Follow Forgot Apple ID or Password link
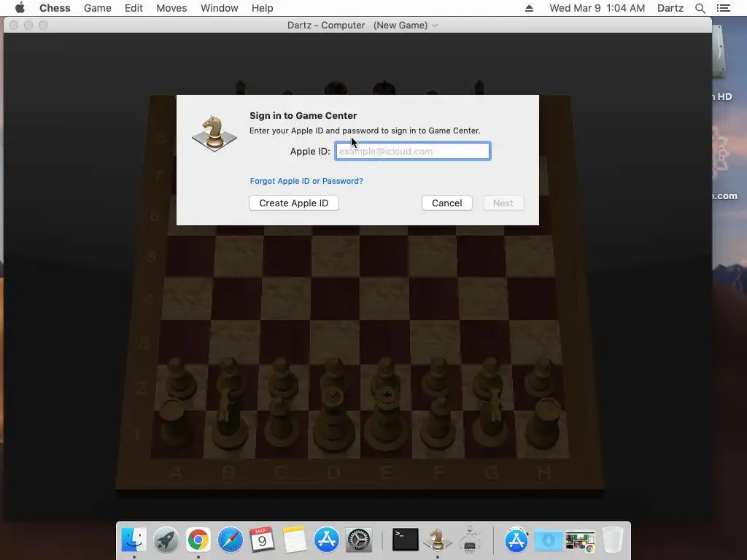The width and height of the screenshot is (747, 560). tap(306, 181)
